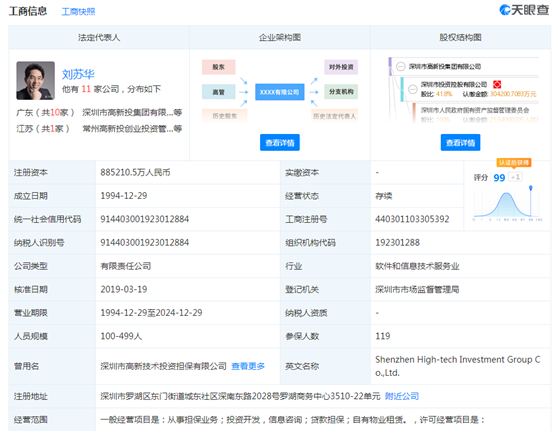
Task: Click 查看详情 under 企业架构图
Action: coord(280,143)
